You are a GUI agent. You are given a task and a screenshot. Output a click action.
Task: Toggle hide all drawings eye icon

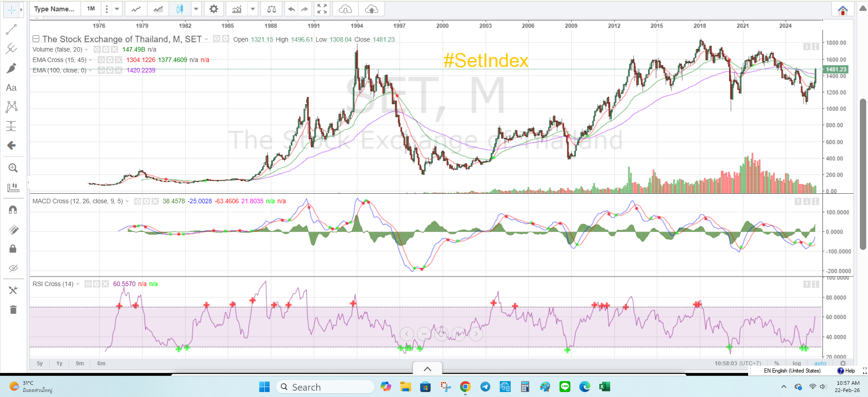[x=13, y=268]
